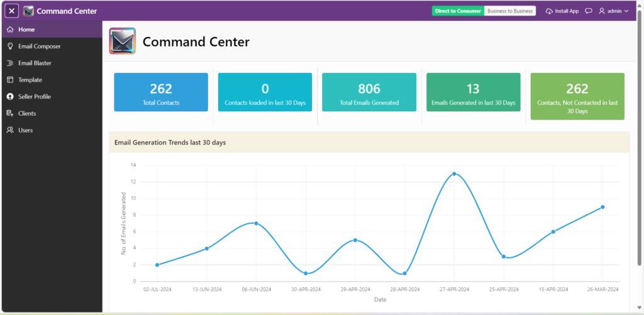Screen dimensions: 644x315
Task: Click the Users icon in sidebar
Action: (x=10, y=130)
